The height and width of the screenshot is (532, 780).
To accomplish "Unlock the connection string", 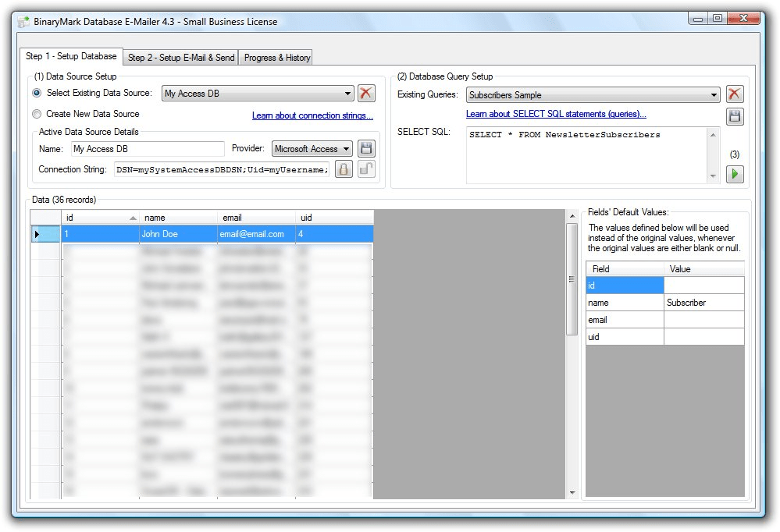I will [x=365, y=168].
